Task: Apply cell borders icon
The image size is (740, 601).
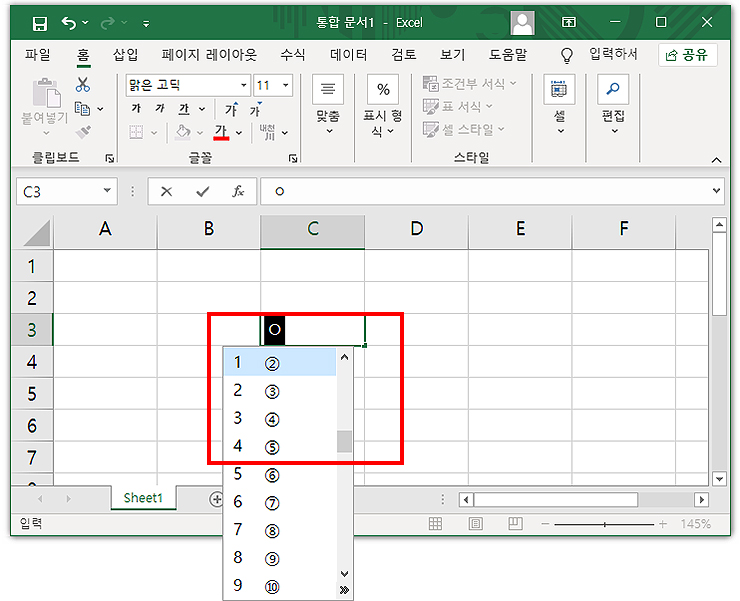Action: (x=136, y=132)
